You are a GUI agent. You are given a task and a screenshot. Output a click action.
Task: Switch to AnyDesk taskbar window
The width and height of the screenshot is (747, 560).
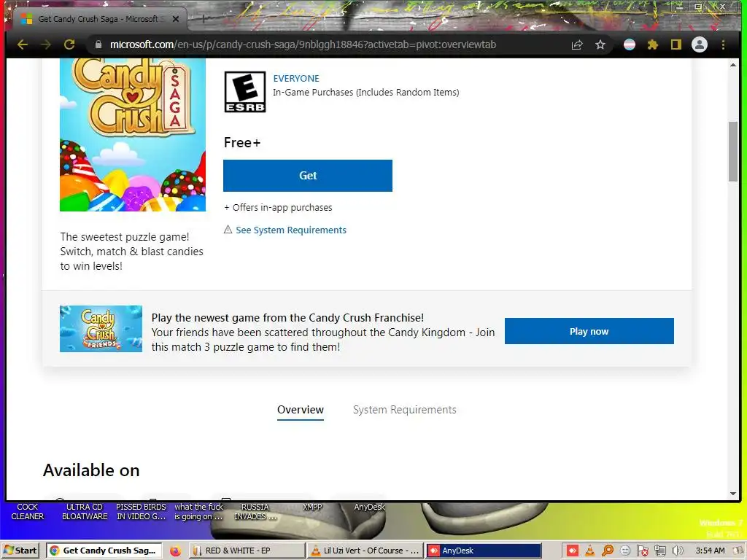point(483,551)
